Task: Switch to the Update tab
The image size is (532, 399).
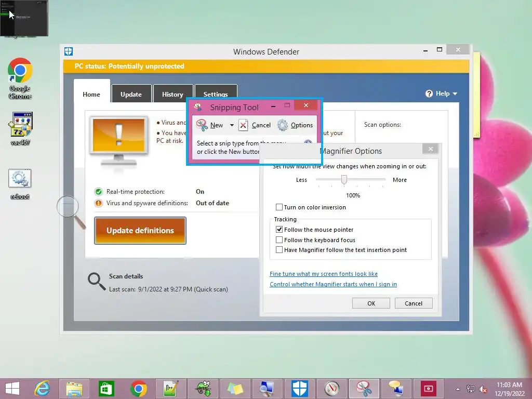Action: point(131,95)
